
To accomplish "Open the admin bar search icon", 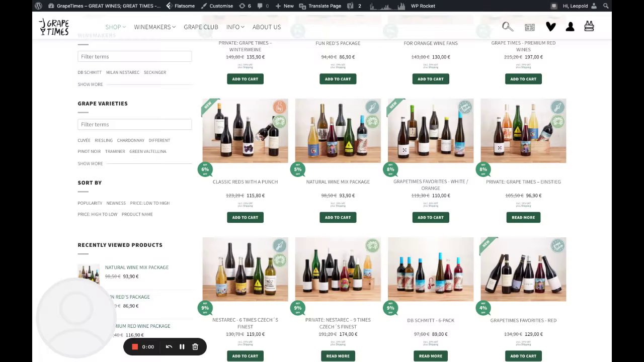I will (606, 6).
